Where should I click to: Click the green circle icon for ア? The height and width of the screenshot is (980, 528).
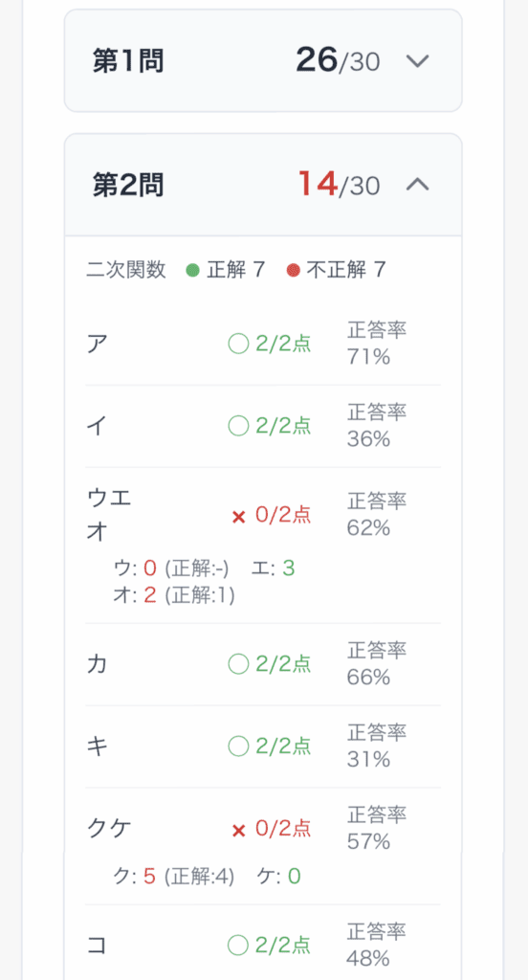239,344
